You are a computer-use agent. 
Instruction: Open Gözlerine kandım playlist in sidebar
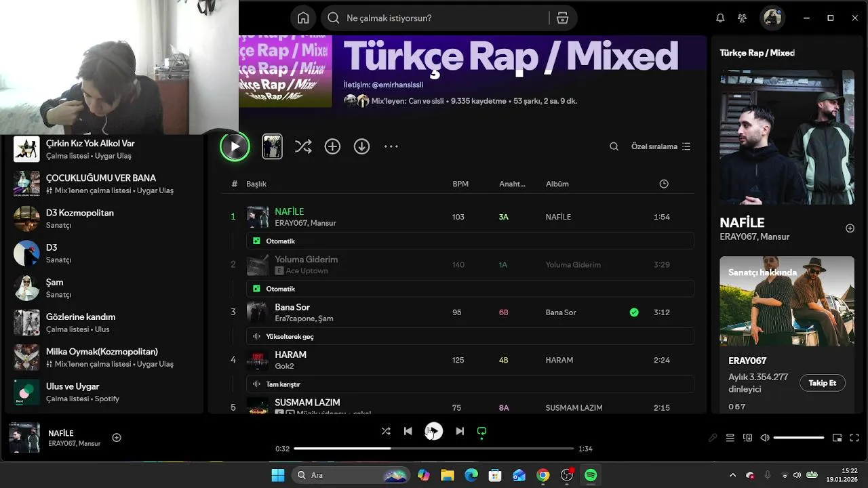[105, 323]
